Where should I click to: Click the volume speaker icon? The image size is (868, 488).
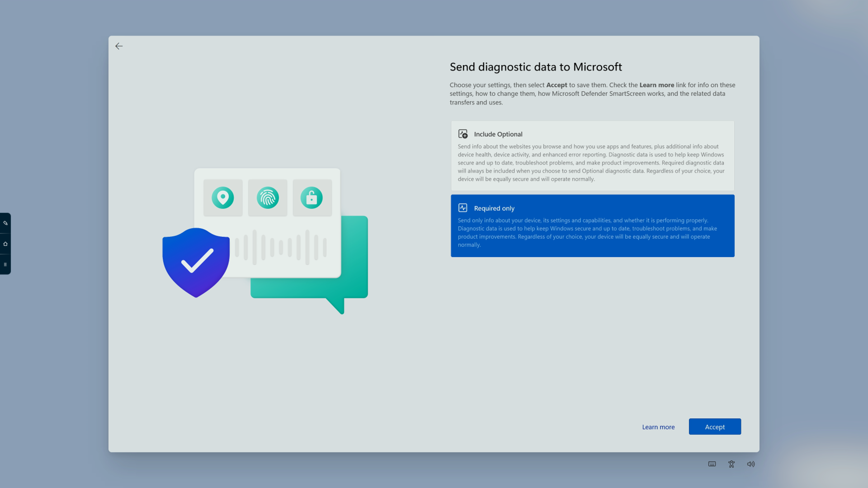(x=751, y=464)
